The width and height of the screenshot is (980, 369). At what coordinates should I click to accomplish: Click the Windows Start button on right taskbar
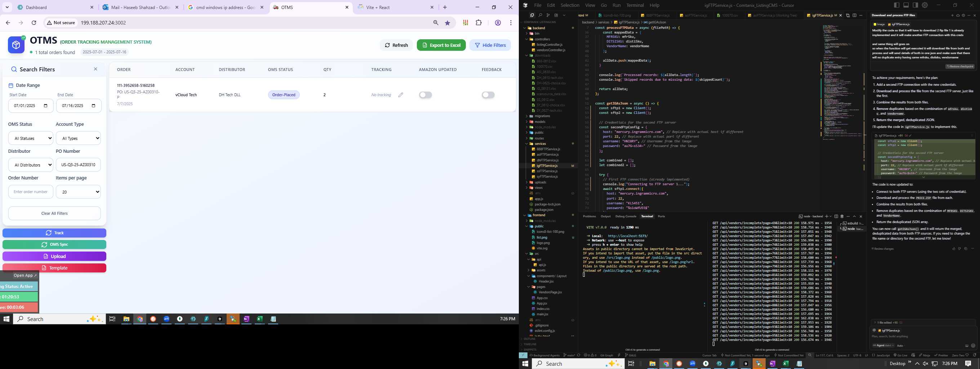(525, 364)
